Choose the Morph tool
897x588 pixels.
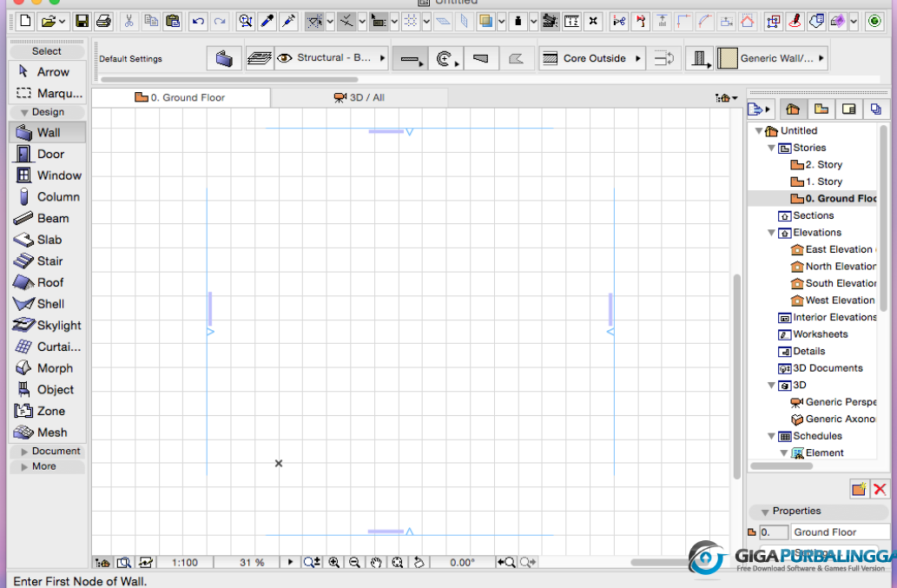[48, 368]
